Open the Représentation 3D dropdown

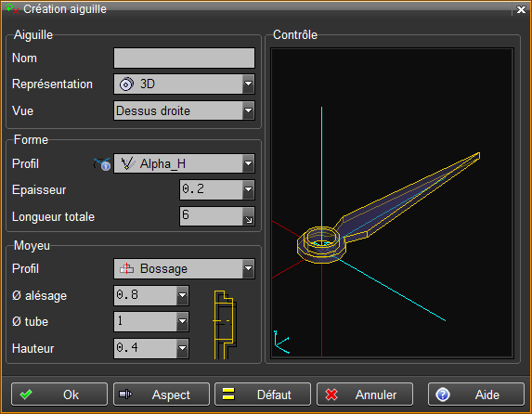pos(184,84)
